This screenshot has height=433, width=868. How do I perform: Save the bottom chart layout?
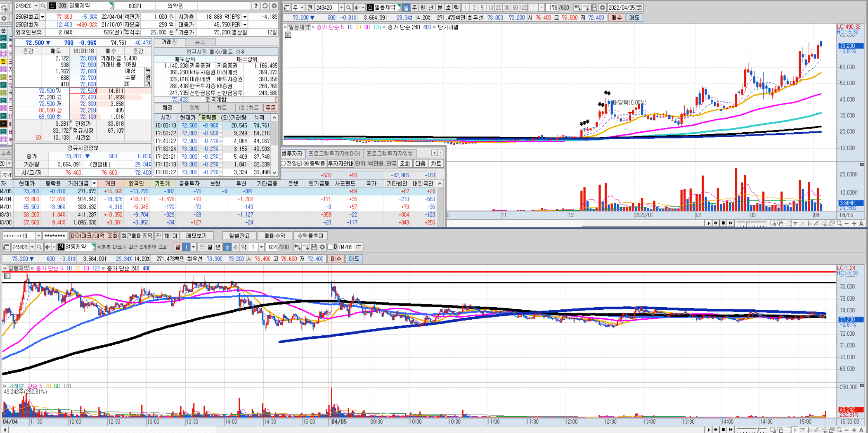pos(314,247)
